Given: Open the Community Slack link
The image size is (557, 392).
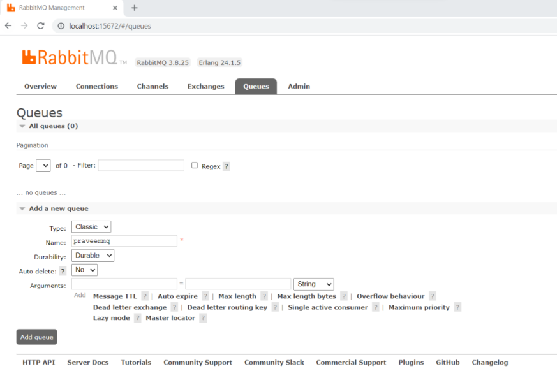Looking at the screenshot, I should click(x=274, y=362).
